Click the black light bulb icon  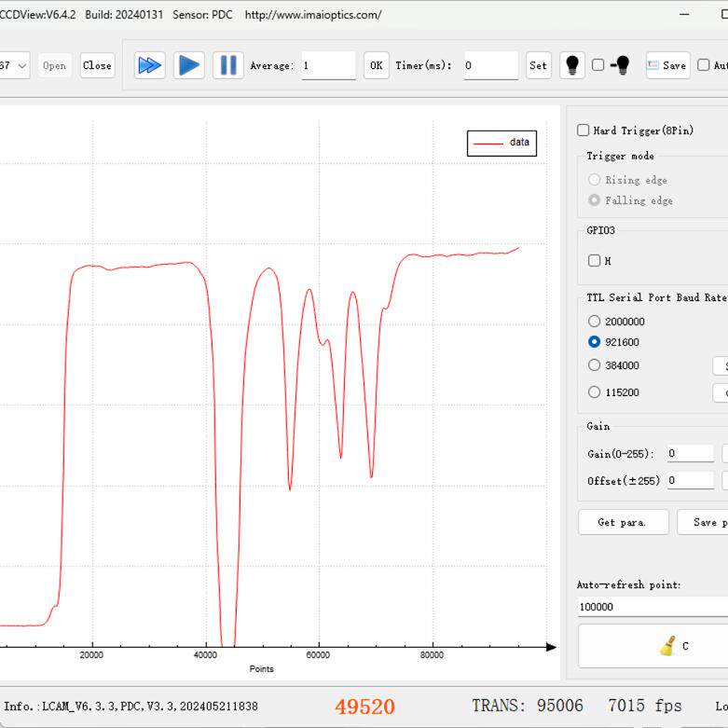[572, 65]
